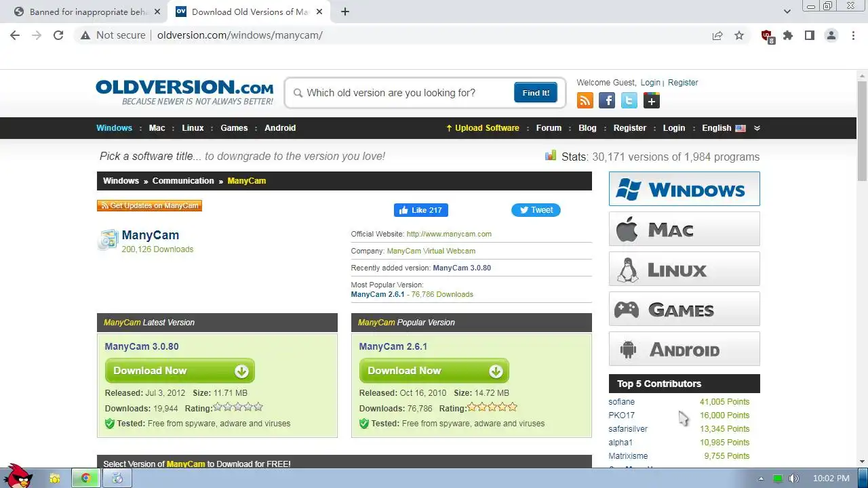Click the orange RSS feed icon

(x=585, y=101)
